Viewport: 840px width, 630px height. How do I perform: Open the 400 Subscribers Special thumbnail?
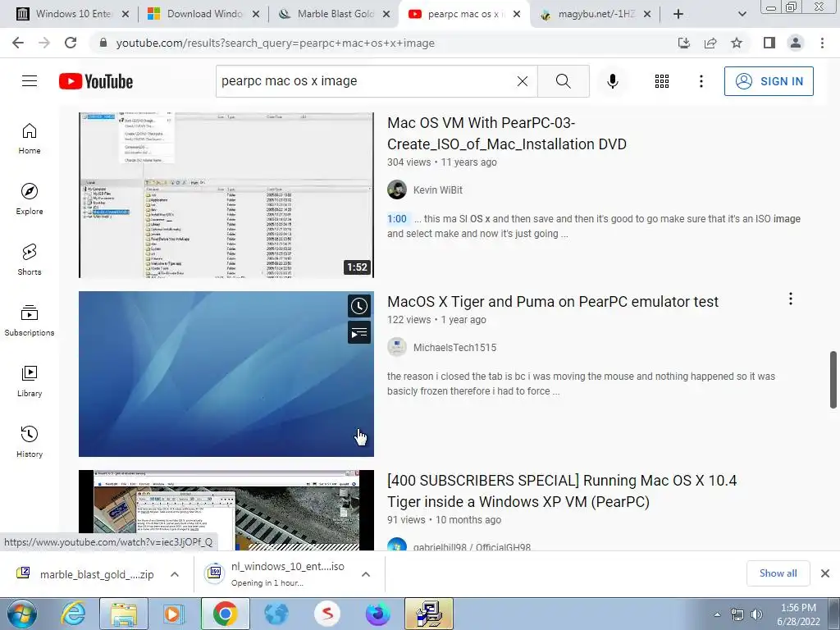tap(226, 510)
